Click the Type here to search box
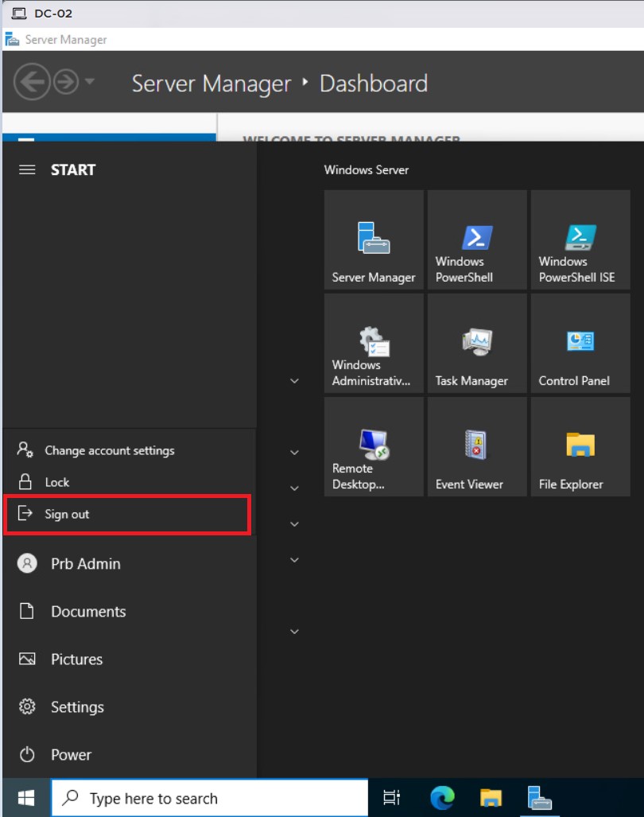This screenshot has width=644, height=817. (x=210, y=798)
